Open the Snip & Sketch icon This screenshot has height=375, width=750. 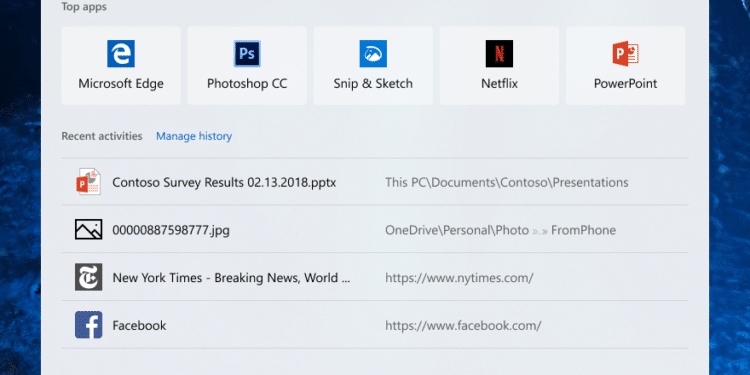click(x=373, y=54)
